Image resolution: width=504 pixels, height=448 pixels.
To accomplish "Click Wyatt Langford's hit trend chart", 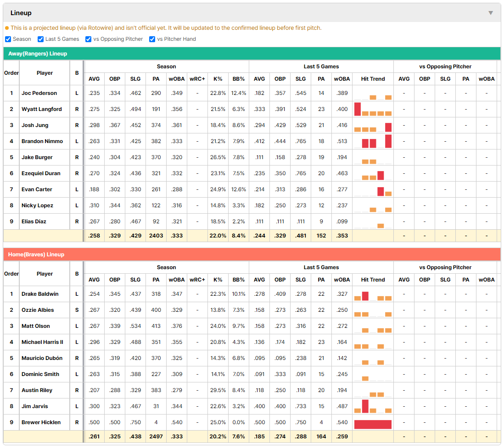I will point(373,109).
